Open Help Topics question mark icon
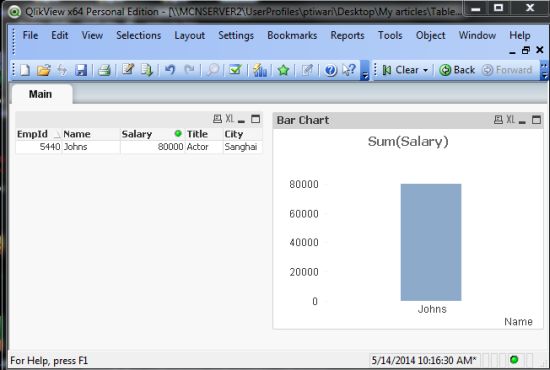 pyautogui.click(x=330, y=70)
